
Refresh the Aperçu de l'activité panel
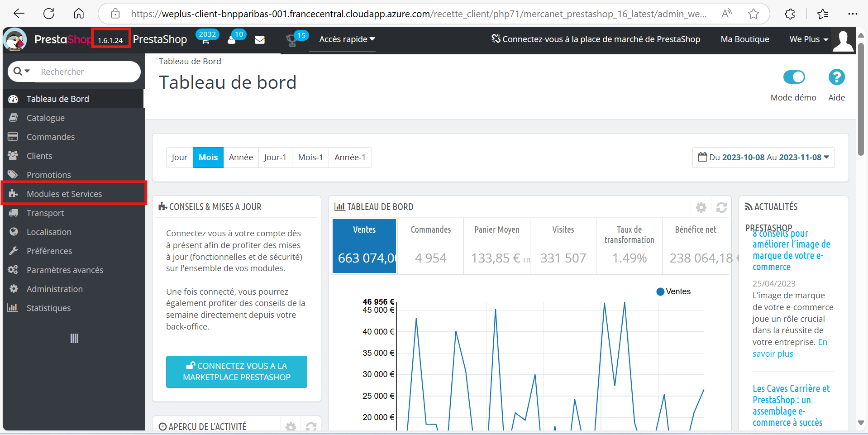point(311,426)
